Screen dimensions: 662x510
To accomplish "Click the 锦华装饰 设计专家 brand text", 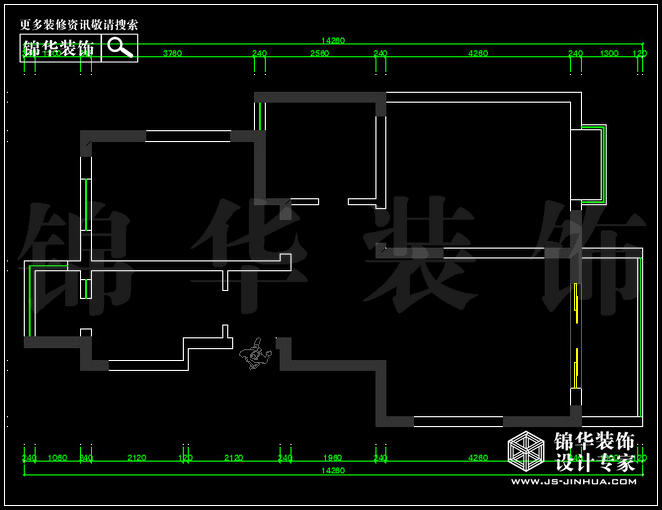I will point(594,452).
